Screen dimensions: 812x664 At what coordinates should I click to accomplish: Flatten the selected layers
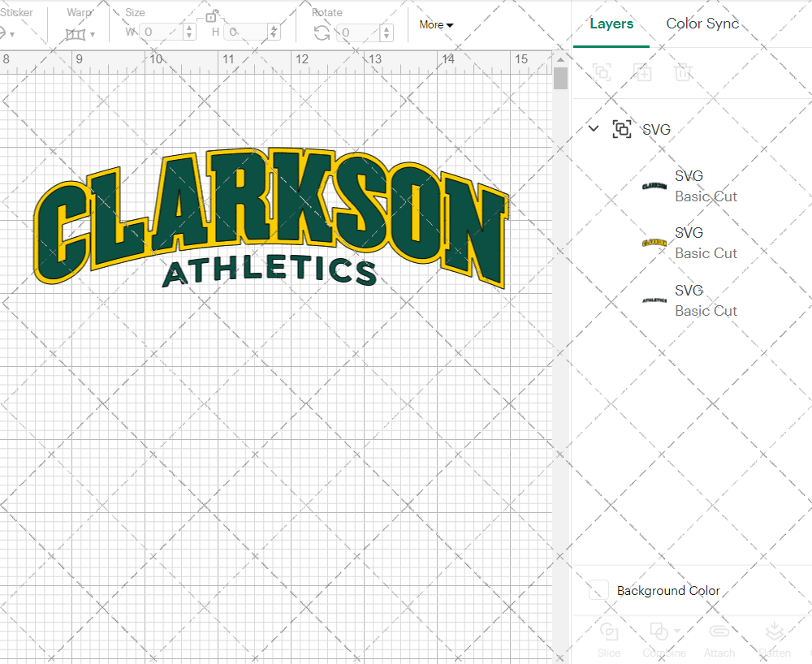coord(774,640)
